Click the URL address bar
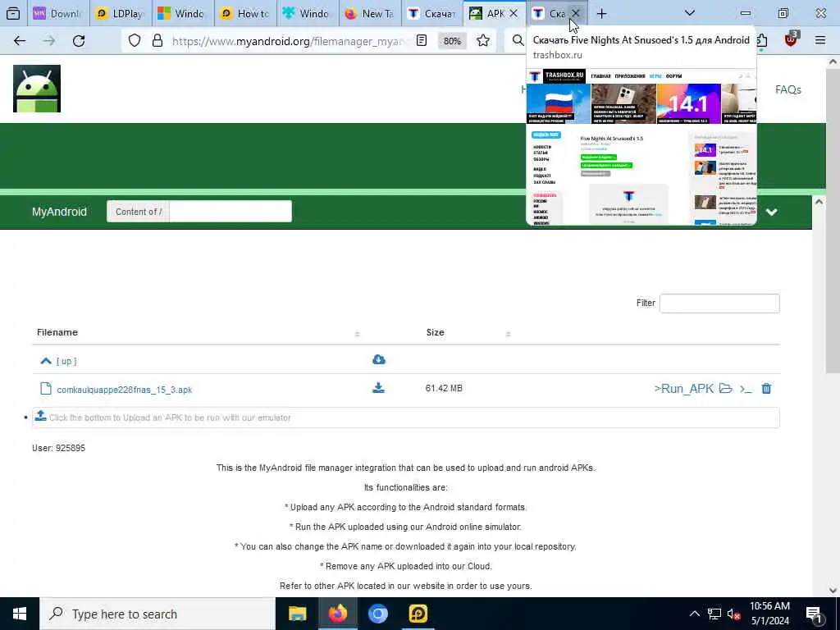 point(290,41)
